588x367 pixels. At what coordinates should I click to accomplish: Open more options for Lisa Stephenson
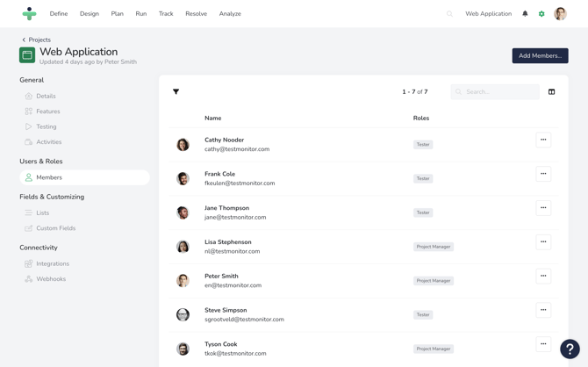coord(543,242)
